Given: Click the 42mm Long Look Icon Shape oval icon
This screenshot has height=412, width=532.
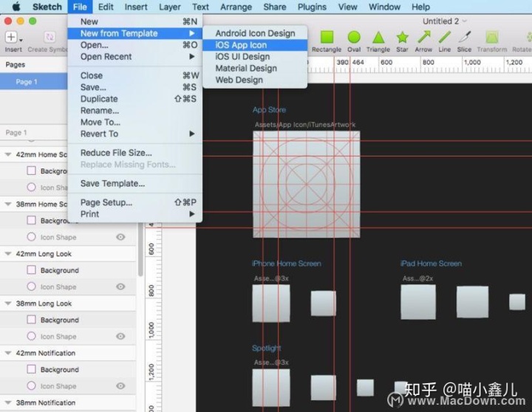Looking at the screenshot, I should coord(31,286).
